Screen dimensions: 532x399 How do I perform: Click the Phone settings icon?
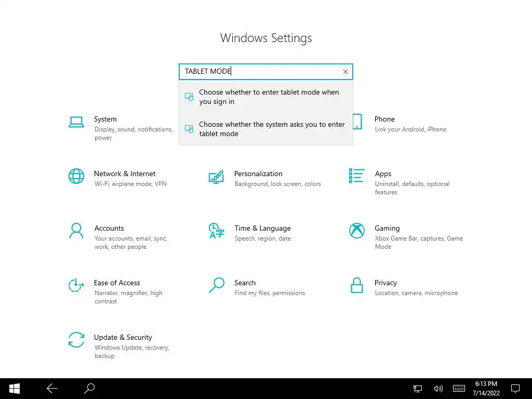pyautogui.click(x=357, y=122)
